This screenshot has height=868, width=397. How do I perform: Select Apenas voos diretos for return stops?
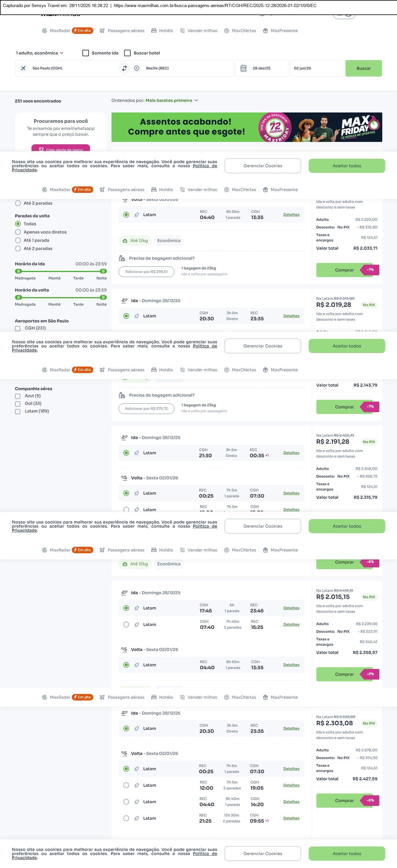point(18,232)
